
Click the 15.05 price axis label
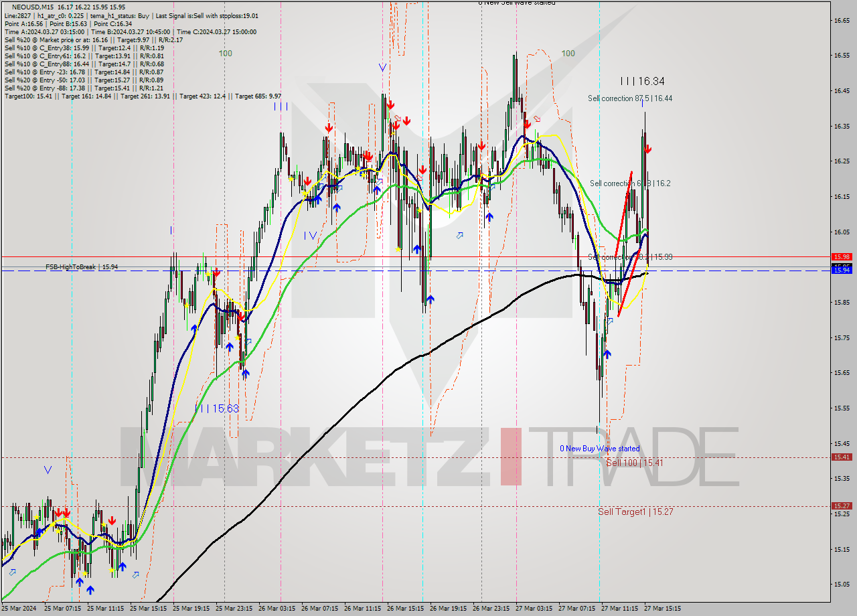coord(842,585)
